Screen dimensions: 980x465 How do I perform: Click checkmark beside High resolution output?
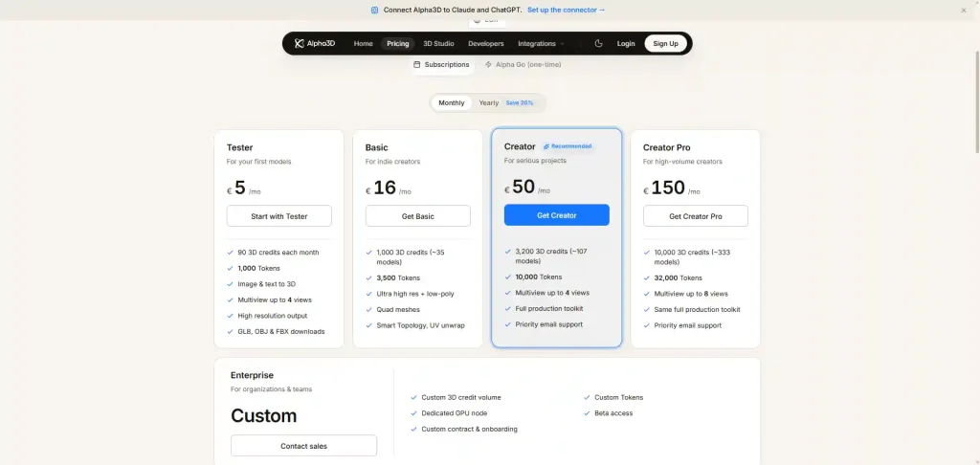(230, 316)
